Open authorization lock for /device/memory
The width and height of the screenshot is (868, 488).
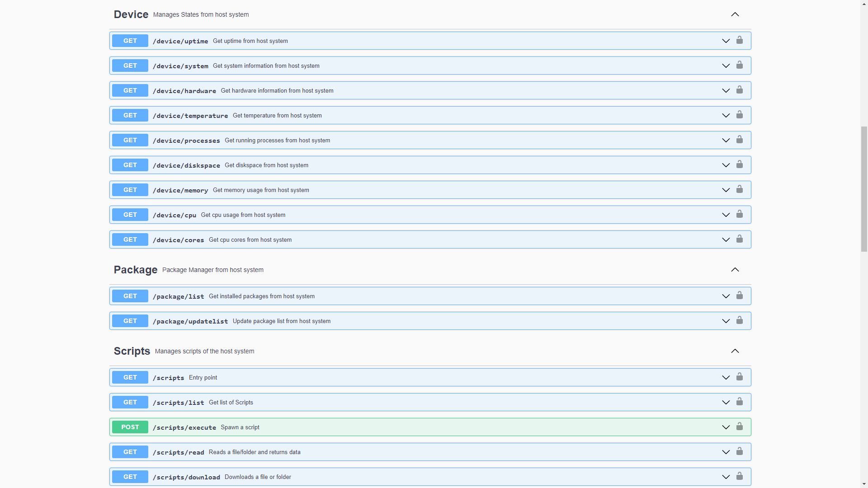point(739,189)
